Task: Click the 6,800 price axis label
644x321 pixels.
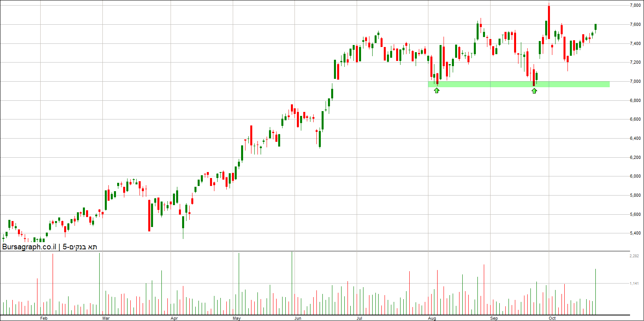Action: coord(635,100)
